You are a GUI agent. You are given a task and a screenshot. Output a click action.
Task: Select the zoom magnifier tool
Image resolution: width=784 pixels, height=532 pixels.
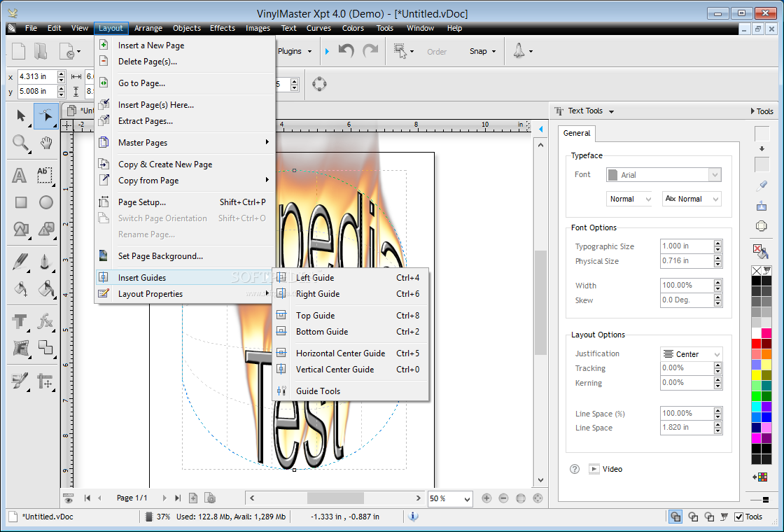point(20,143)
